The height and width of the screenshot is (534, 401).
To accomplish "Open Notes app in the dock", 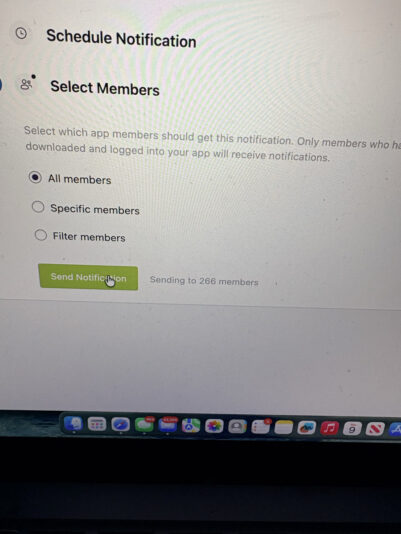I will 283,427.
